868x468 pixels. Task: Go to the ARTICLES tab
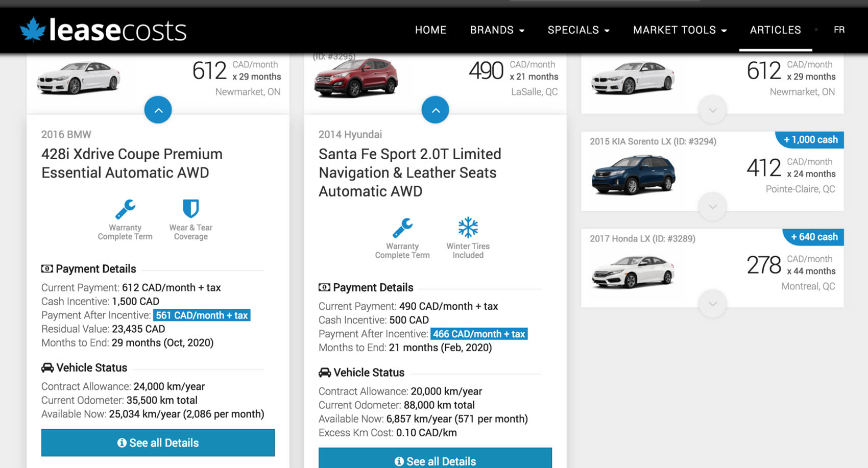[x=775, y=30]
